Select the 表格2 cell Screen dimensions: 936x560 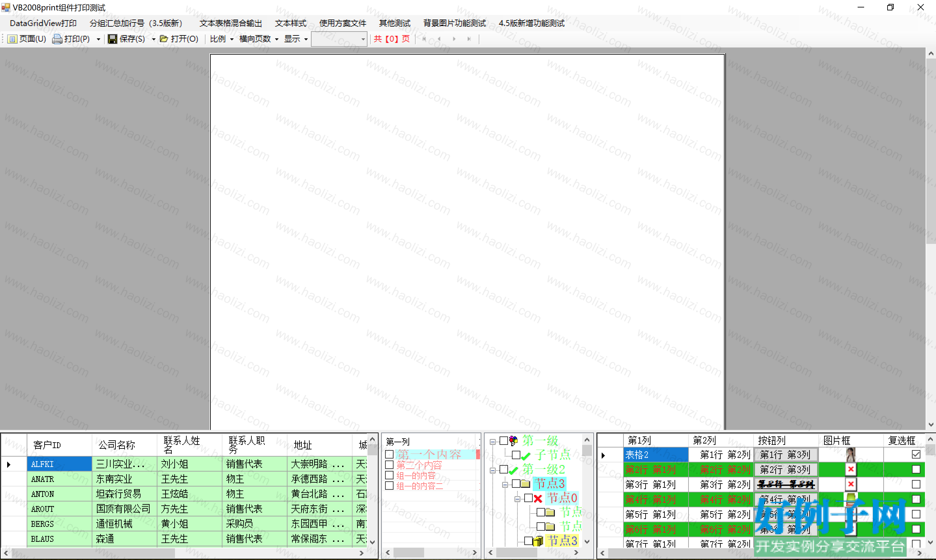pos(656,455)
